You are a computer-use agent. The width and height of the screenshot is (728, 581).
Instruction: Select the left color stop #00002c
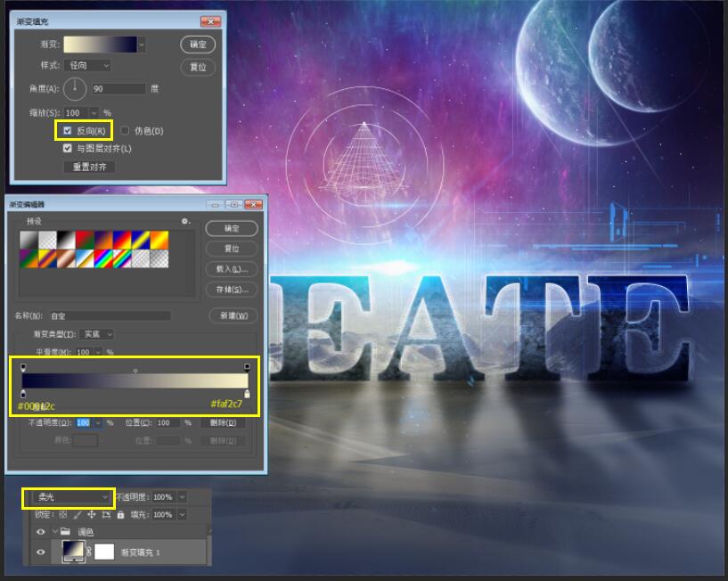(23, 394)
